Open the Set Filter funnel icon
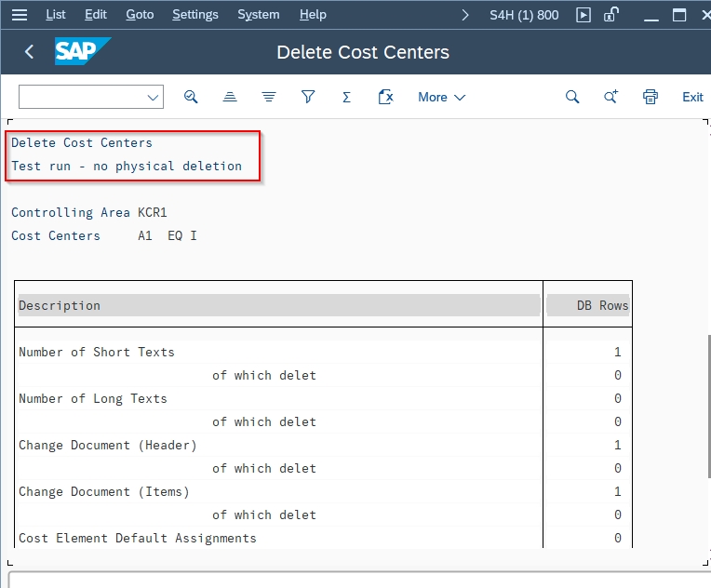 click(x=308, y=97)
